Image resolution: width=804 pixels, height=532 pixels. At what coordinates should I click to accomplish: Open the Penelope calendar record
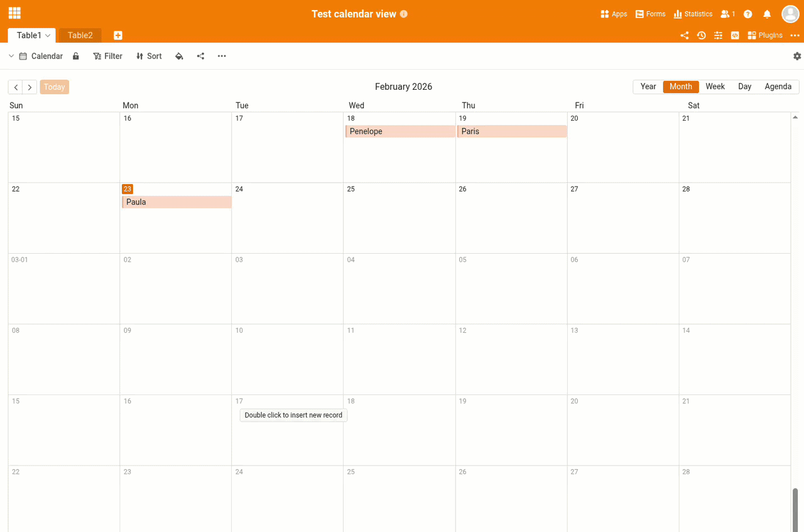400,131
